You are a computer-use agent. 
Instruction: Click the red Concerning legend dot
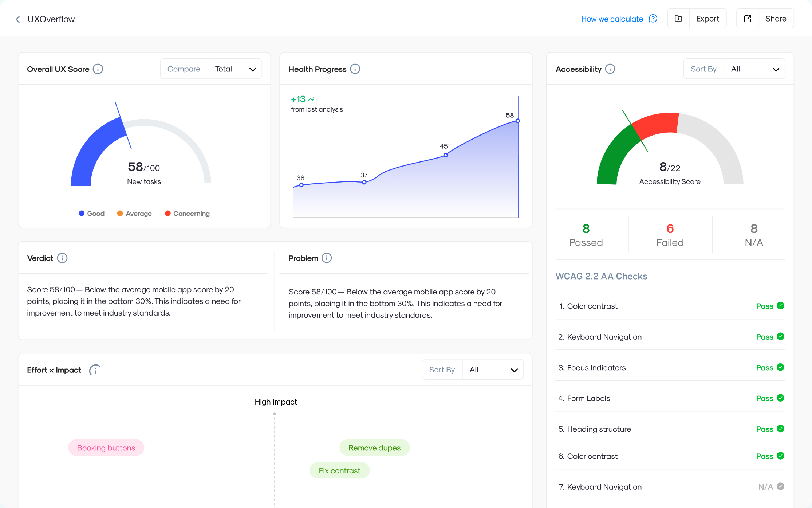pos(167,213)
